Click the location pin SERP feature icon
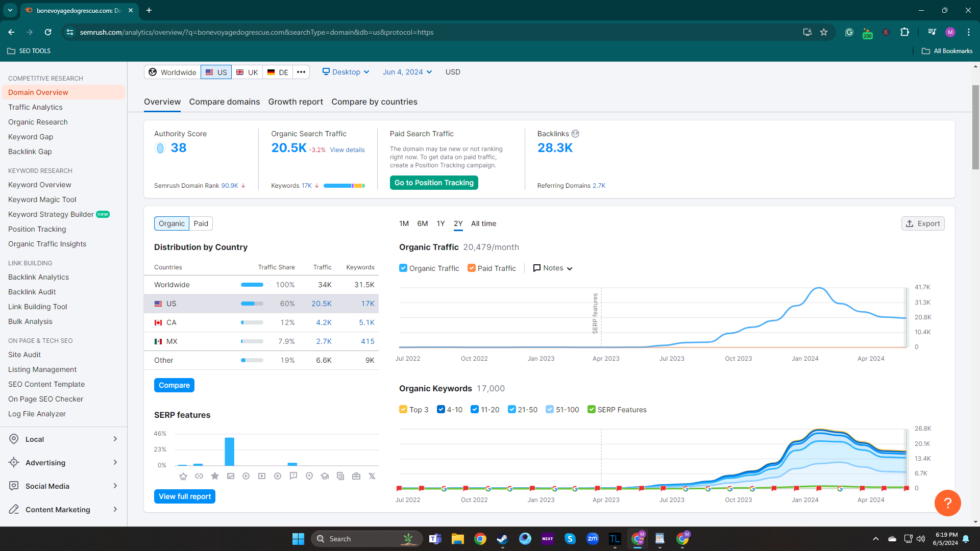Viewport: 980px width, 551px height. 309,476
